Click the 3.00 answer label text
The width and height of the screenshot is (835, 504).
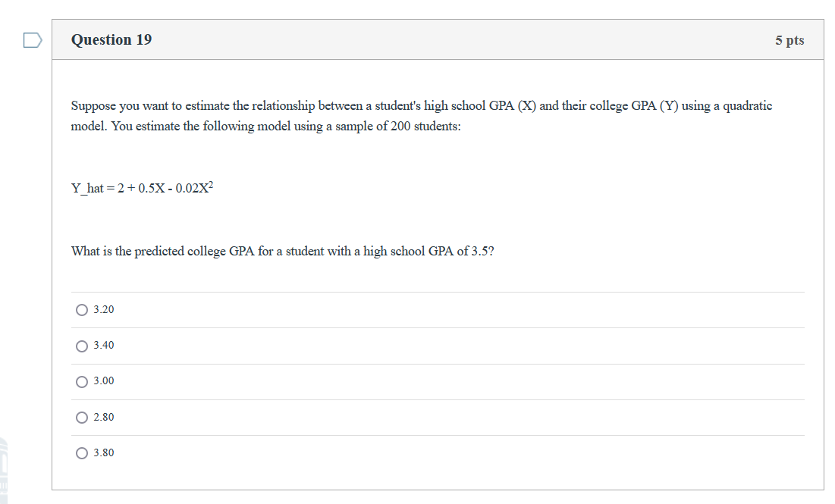tap(104, 380)
